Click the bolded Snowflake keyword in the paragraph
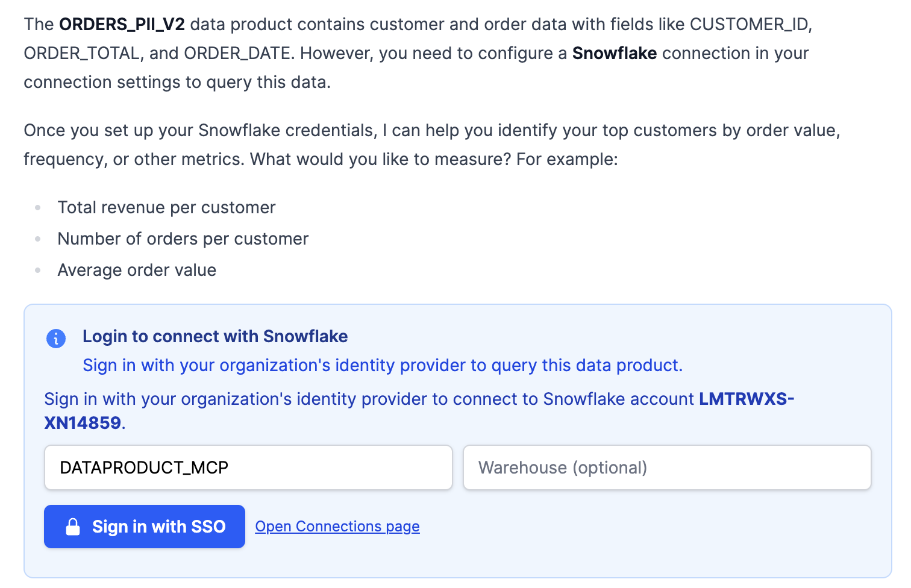 615,53
